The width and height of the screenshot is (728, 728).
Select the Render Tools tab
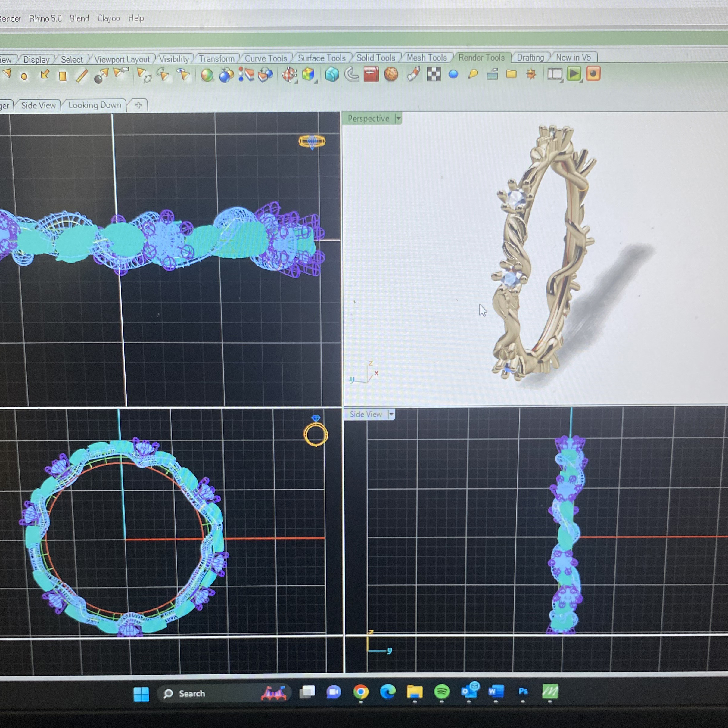point(481,57)
